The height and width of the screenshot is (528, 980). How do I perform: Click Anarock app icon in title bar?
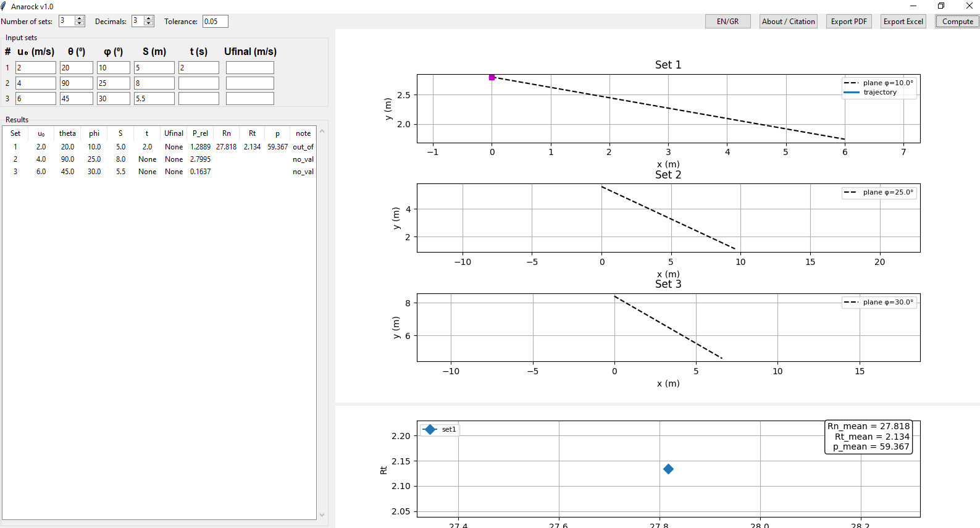(4, 6)
